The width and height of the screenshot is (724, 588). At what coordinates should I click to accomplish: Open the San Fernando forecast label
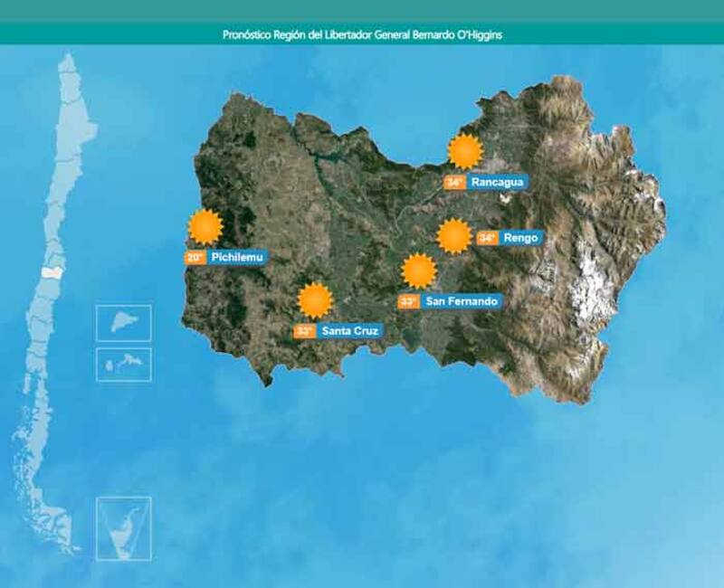coord(462,301)
